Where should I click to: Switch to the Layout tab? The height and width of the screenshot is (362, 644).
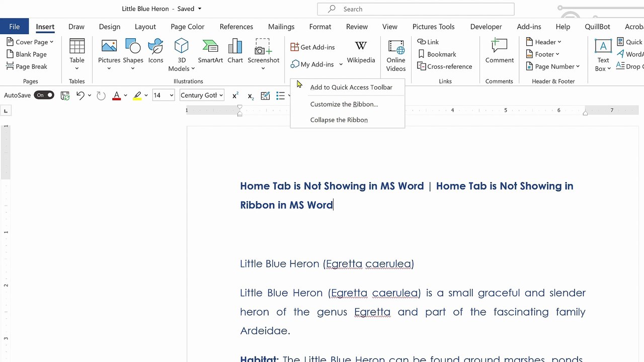pyautogui.click(x=145, y=27)
